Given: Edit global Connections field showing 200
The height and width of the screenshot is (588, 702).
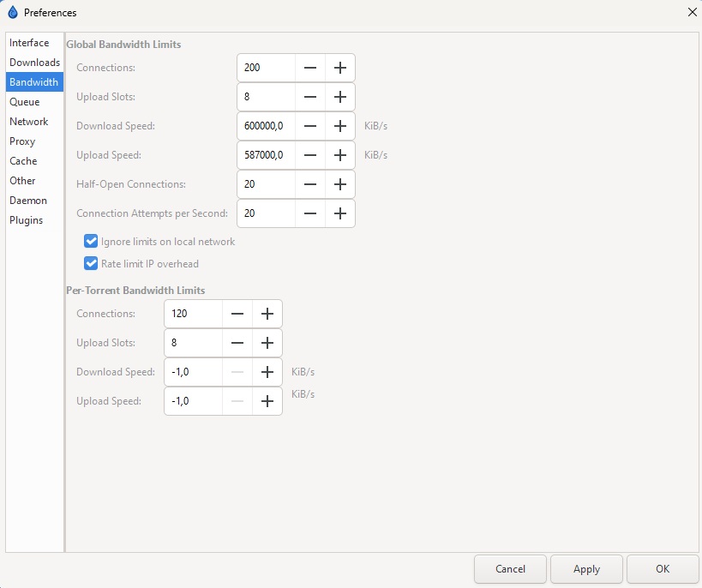Looking at the screenshot, I should click(x=267, y=68).
